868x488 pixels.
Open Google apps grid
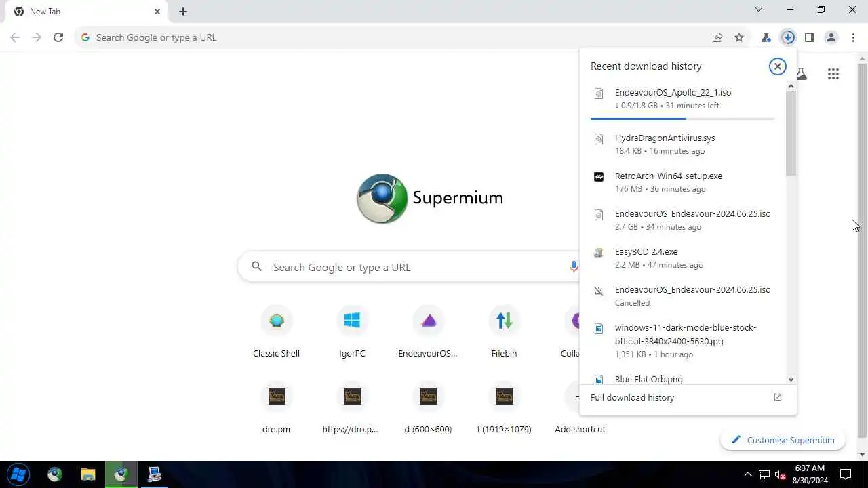coord(833,74)
